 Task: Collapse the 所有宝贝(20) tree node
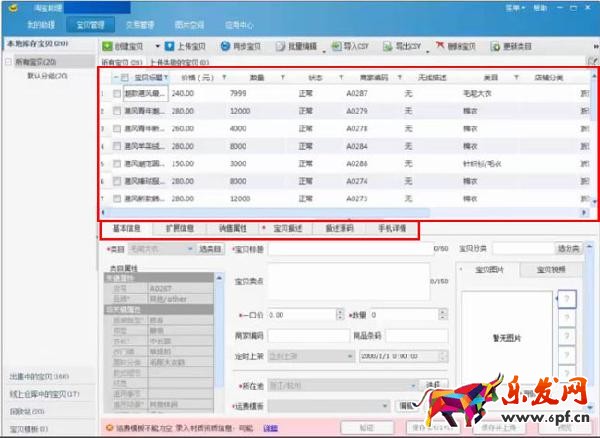(x=9, y=62)
